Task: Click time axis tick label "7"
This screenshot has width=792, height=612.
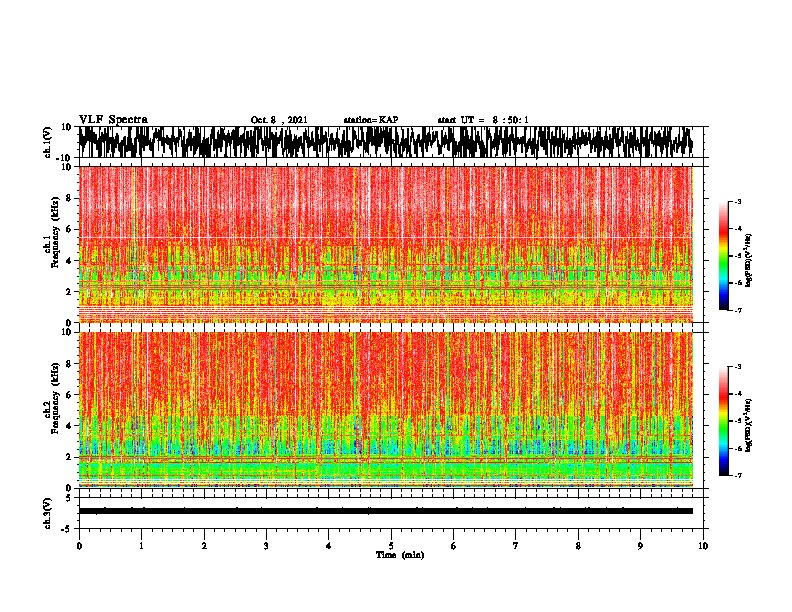Action: pyautogui.click(x=516, y=546)
